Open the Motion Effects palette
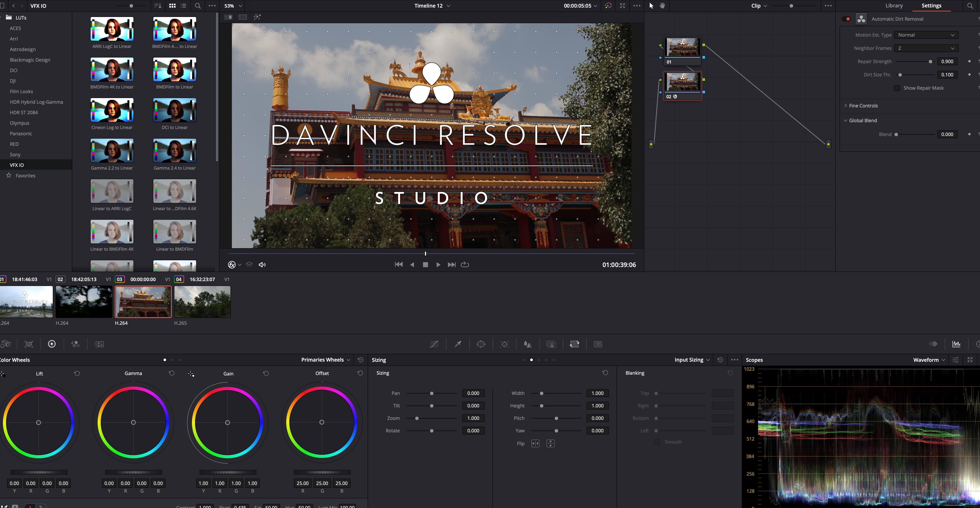This screenshot has height=508, width=980. [x=99, y=344]
